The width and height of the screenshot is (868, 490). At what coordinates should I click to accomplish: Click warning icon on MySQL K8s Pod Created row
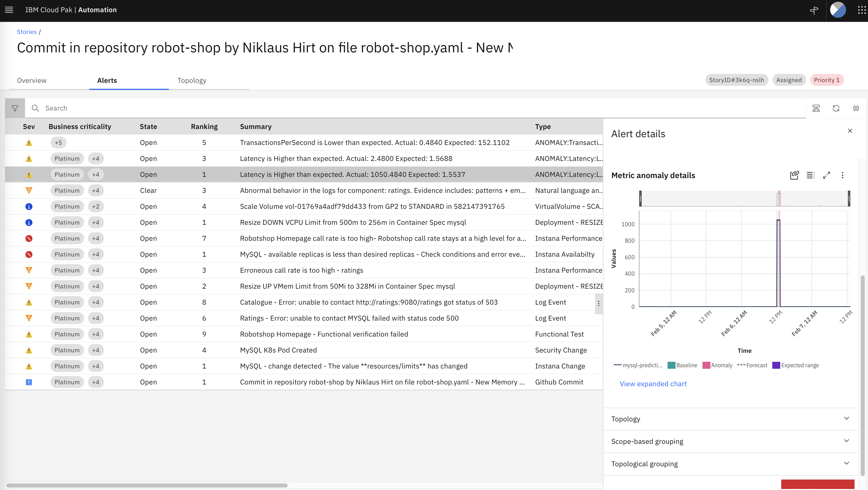coord(29,350)
